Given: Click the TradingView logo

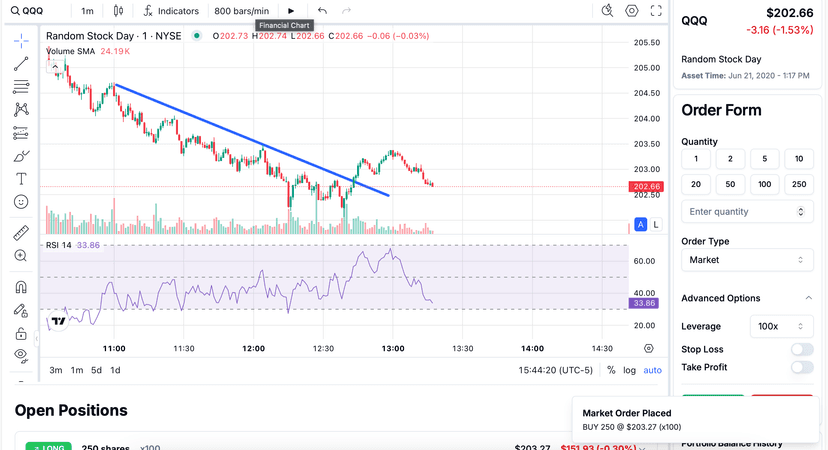Looking at the screenshot, I should [x=58, y=321].
